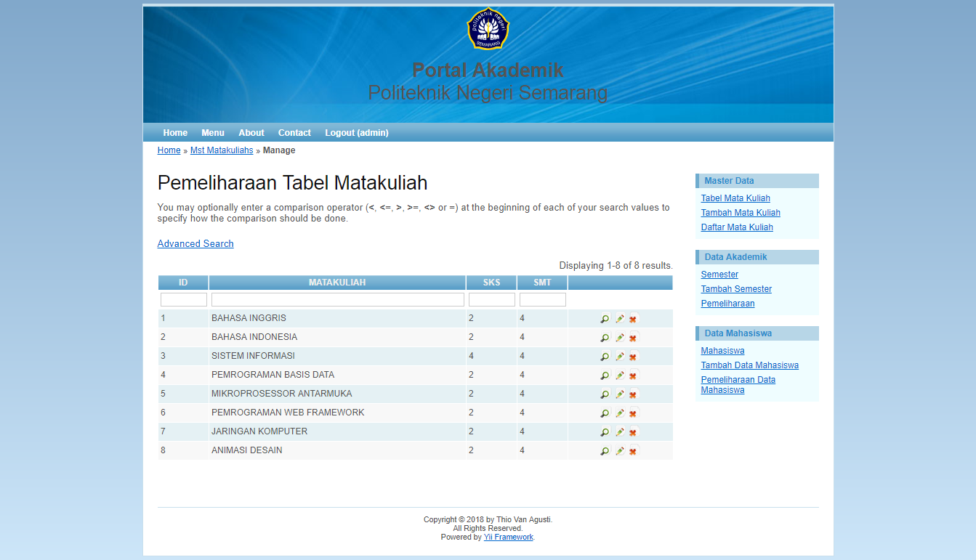
Task: Edit BAHASA INGGRIS using the pencil icon
Action: click(620, 319)
